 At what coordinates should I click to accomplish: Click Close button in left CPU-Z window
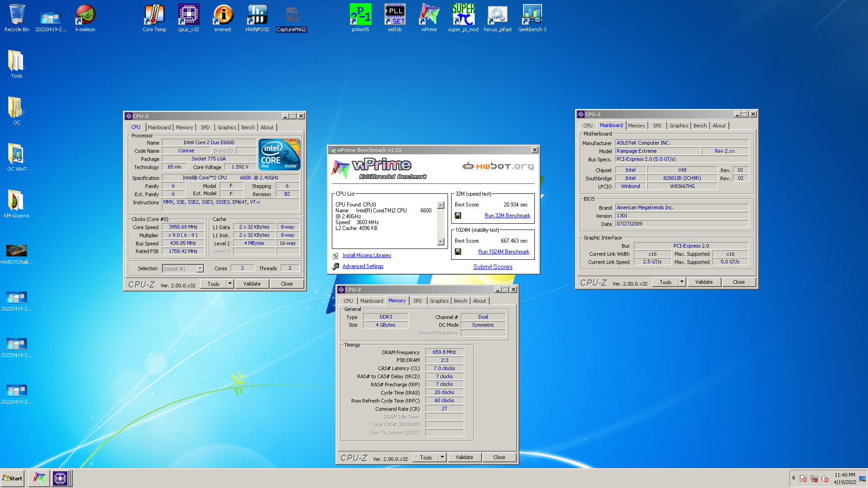click(287, 284)
